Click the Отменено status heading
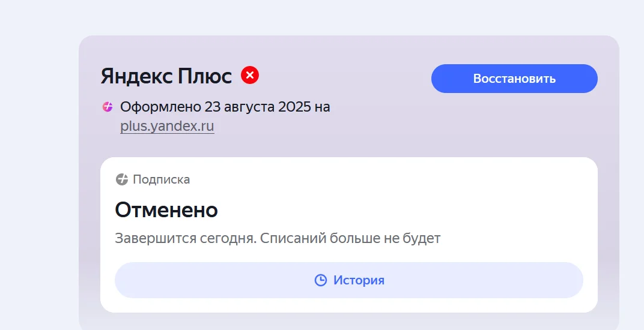Viewport: 644px width, 330px height. click(166, 210)
